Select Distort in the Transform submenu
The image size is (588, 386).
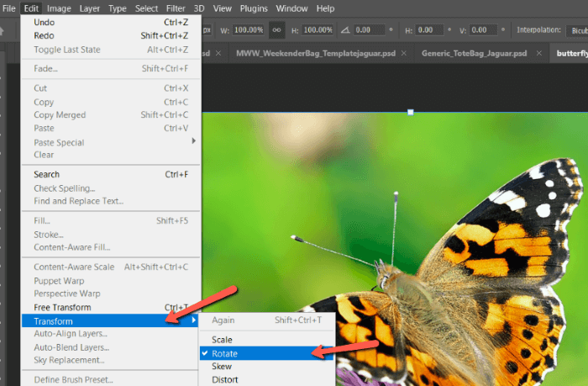(223, 381)
